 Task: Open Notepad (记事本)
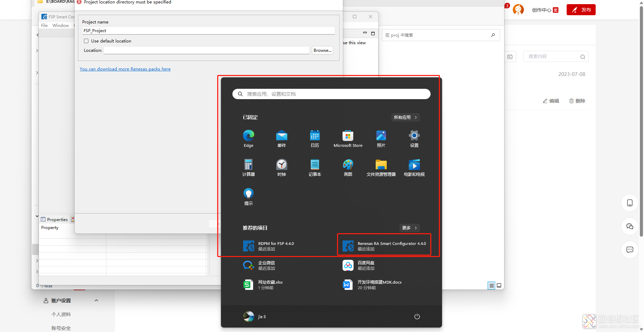click(x=315, y=168)
